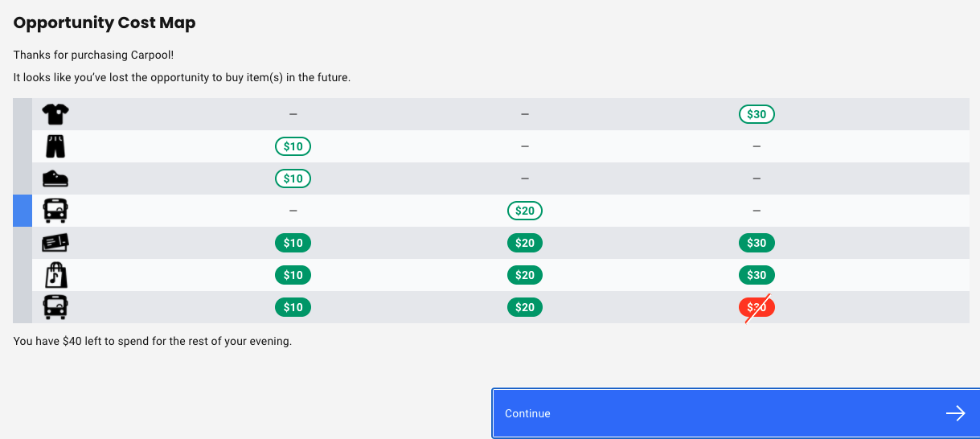The height and width of the screenshot is (439, 980).
Task: Click the arrow on the Continue button
Action: coord(955,413)
